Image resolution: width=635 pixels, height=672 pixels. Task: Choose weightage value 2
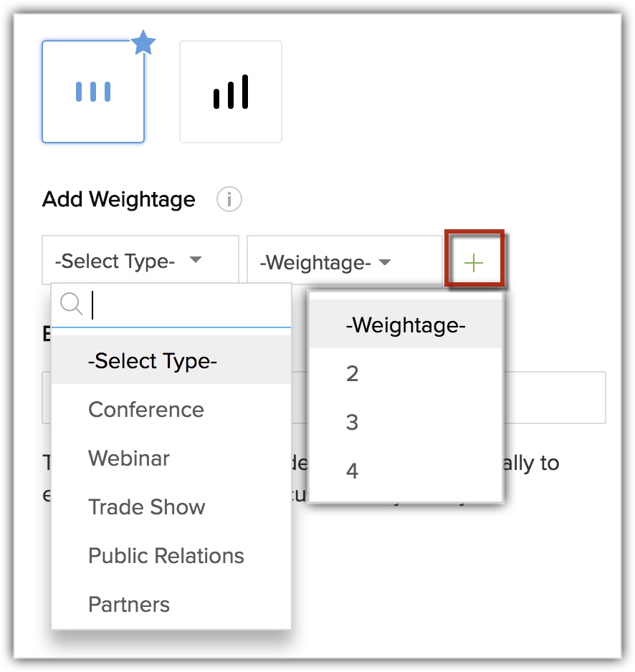click(x=352, y=374)
